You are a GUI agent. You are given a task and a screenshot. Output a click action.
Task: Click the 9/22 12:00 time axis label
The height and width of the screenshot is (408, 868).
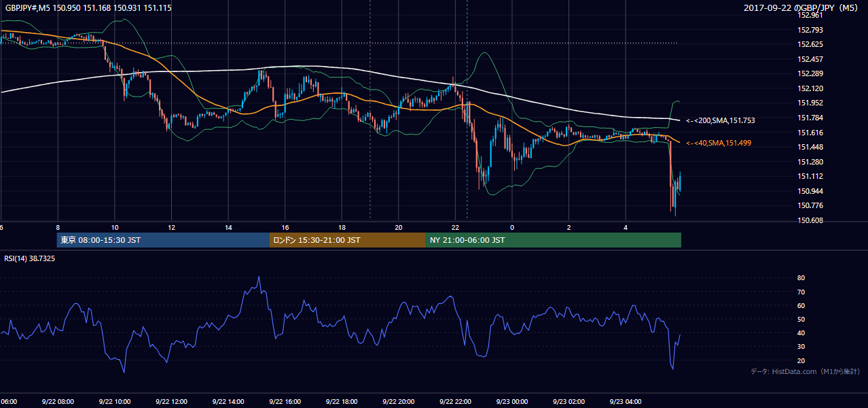point(170,402)
